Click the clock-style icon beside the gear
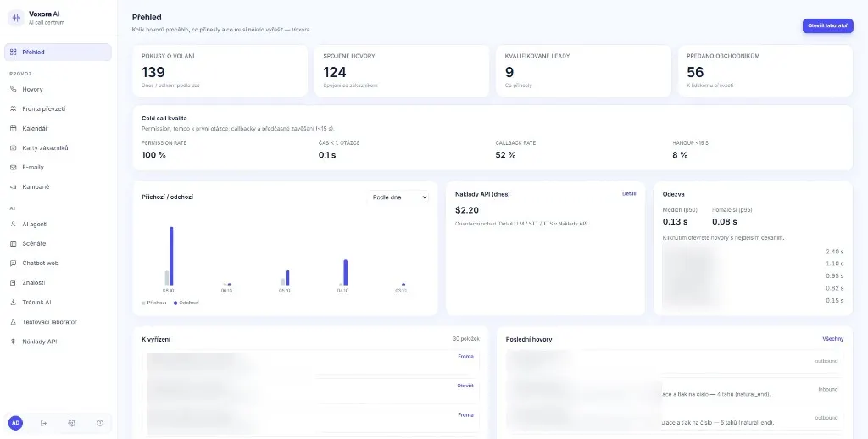The width and height of the screenshot is (868, 439). click(x=100, y=423)
